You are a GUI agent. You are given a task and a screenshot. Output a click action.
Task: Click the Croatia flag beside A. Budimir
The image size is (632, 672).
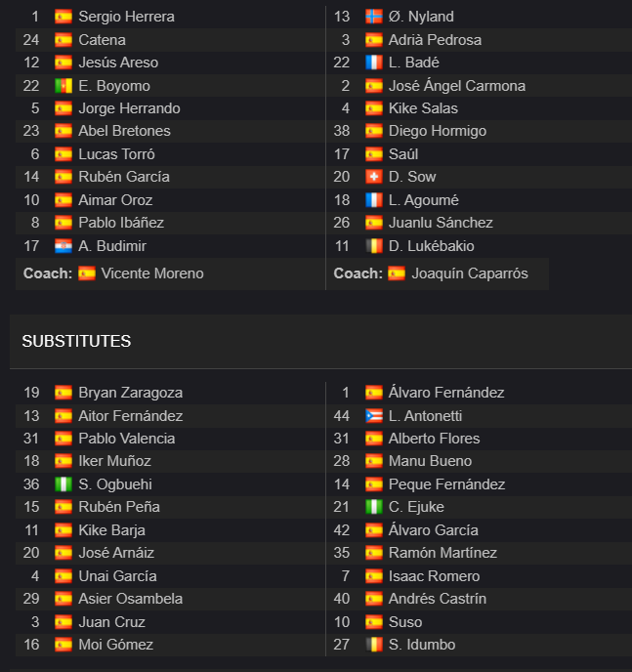63,246
